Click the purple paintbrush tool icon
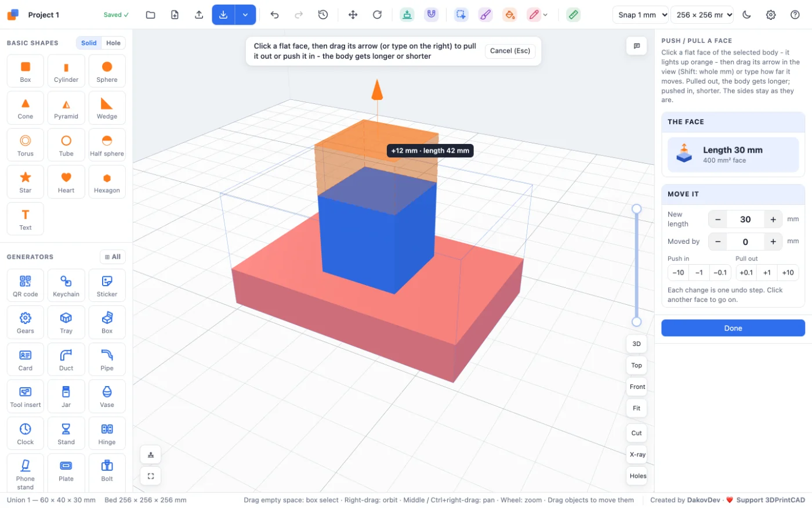This screenshot has height=508, width=812. point(485,15)
